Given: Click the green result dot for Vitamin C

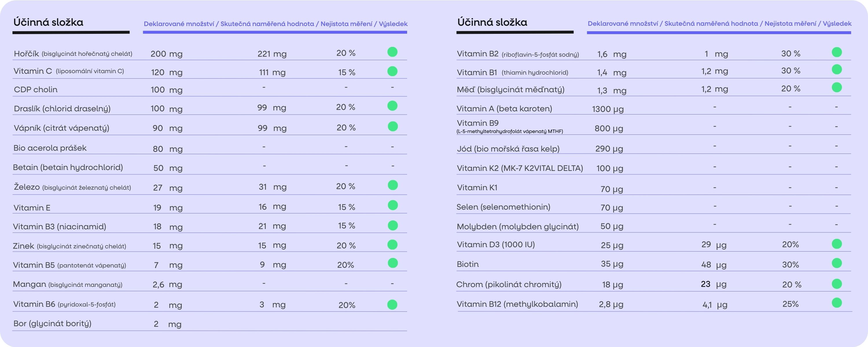Looking at the screenshot, I should pos(392,71).
